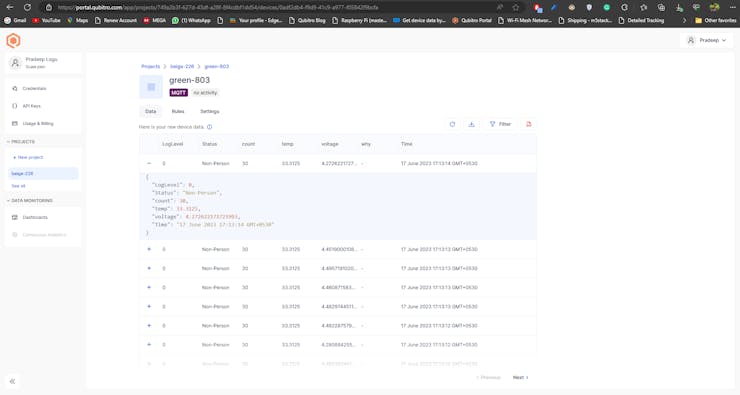Collapse the sidebar with the double-arrow icon

12,381
